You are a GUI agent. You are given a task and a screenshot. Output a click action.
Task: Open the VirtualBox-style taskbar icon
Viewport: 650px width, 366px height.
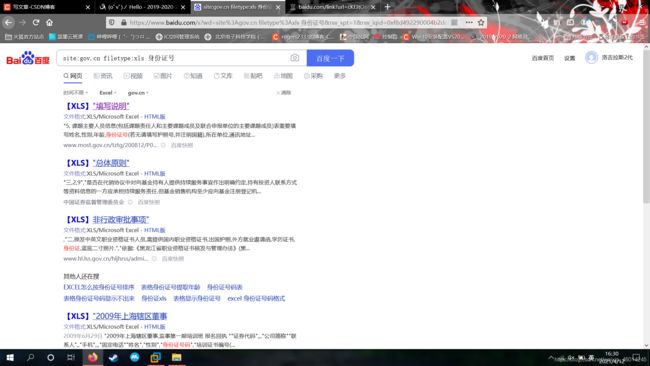pyautogui.click(x=155, y=357)
